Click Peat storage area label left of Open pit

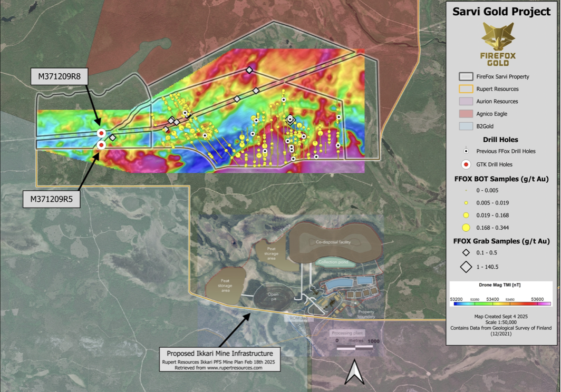coord(225,286)
